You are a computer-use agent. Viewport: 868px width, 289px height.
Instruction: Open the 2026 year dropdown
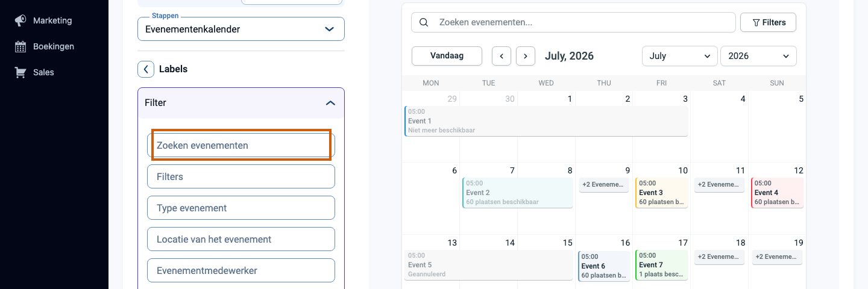pos(758,56)
